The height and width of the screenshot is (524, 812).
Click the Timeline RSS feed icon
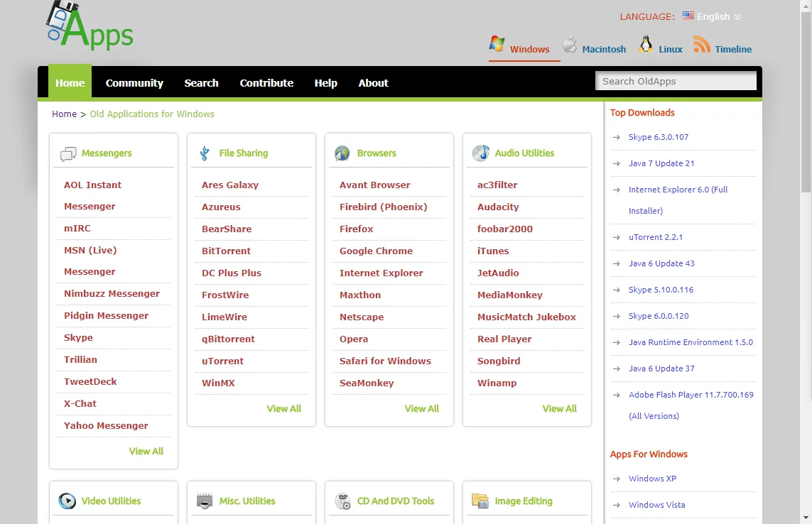point(702,45)
